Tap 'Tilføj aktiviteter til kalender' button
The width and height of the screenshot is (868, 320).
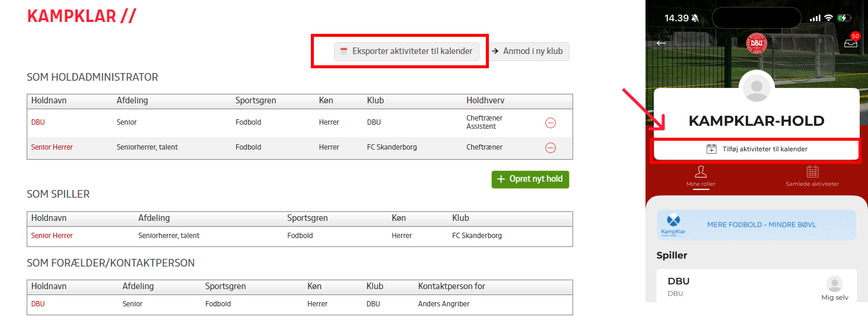tap(756, 149)
